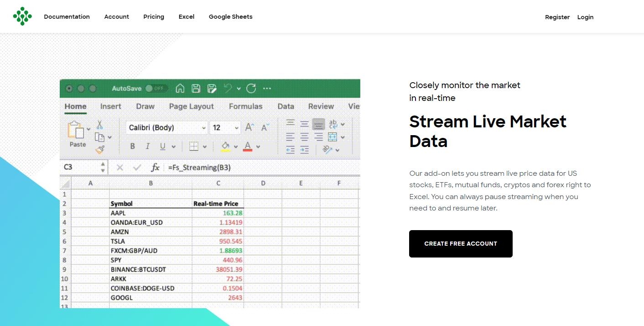Open the Account navigation link
Screen dimensions: 644x326
tap(116, 16)
